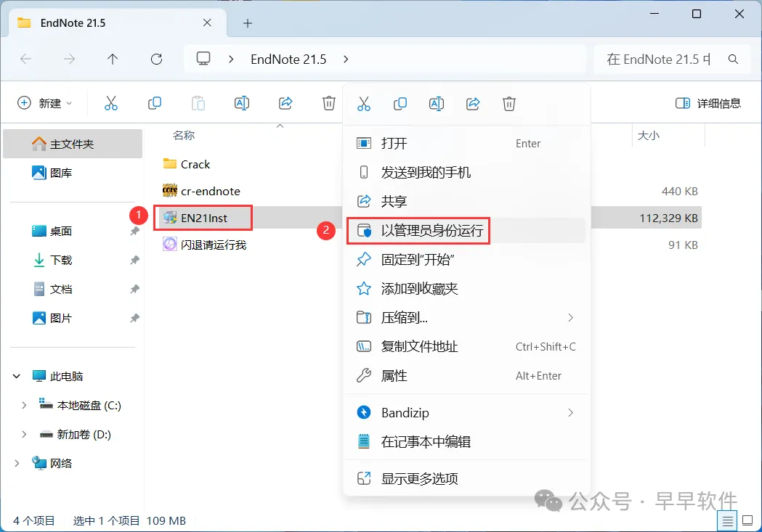Expand chevron after EndNote 21.5 breadcrumb
762x532 pixels.
346,60
